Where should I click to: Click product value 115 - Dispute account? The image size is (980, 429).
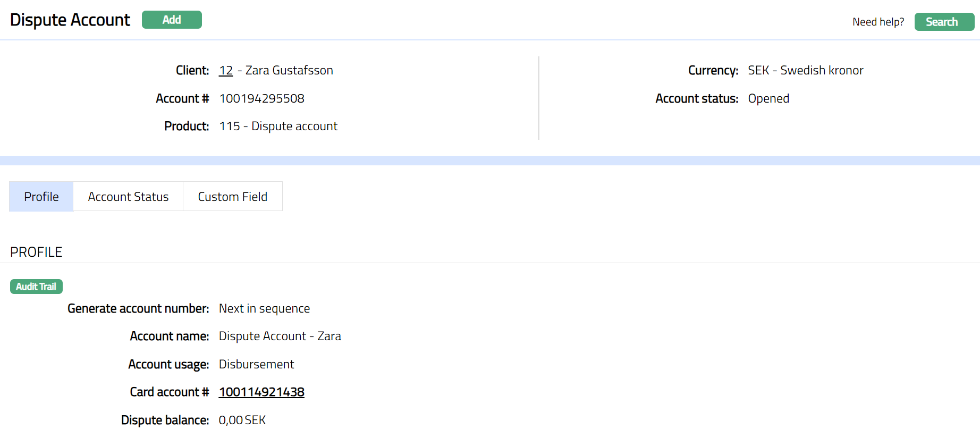(278, 127)
